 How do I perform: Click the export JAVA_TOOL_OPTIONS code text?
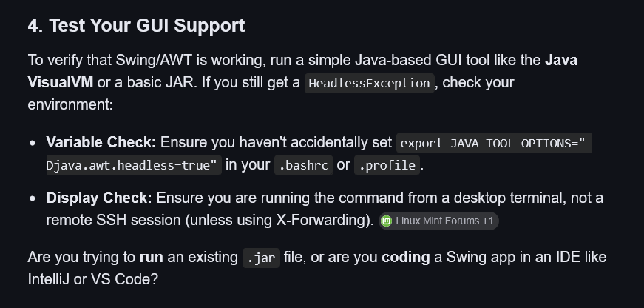coord(494,143)
